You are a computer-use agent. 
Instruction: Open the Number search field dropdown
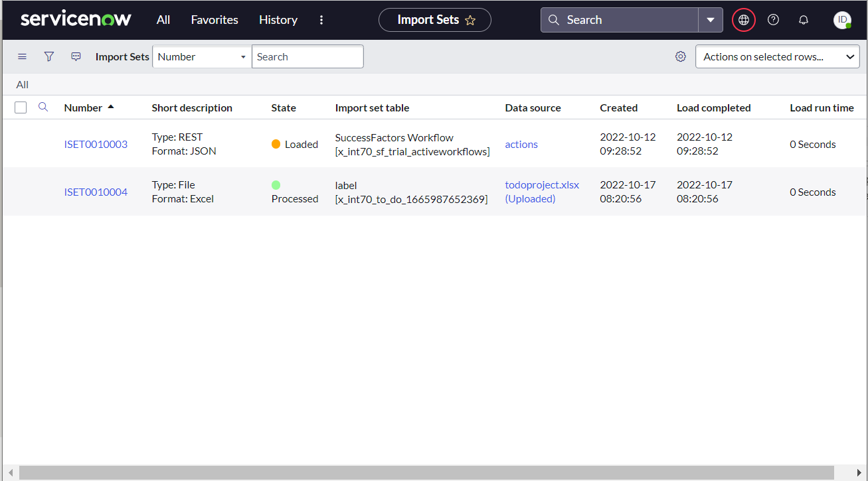pyautogui.click(x=242, y=56)
